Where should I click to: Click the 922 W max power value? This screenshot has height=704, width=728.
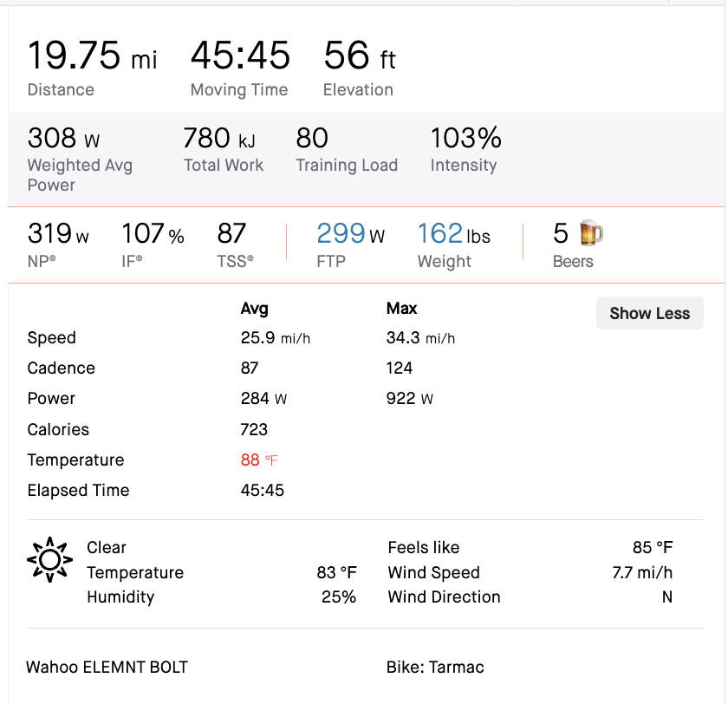tap(409, 399)
